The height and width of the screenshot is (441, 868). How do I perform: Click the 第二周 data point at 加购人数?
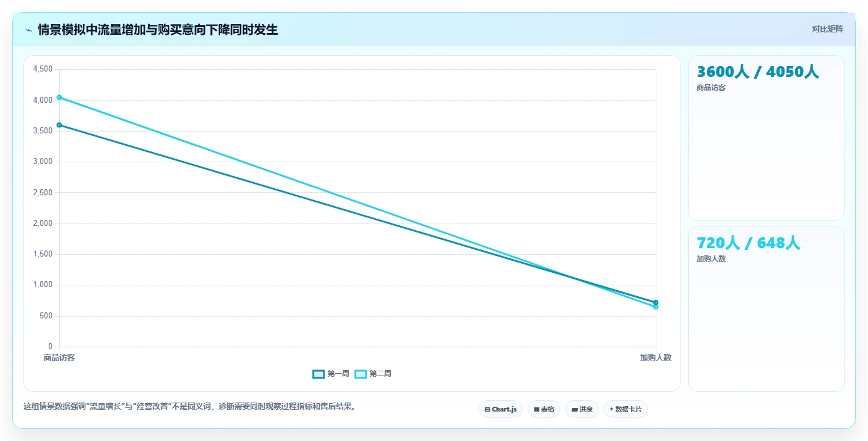pyautogui.click(x=656, y=307)
